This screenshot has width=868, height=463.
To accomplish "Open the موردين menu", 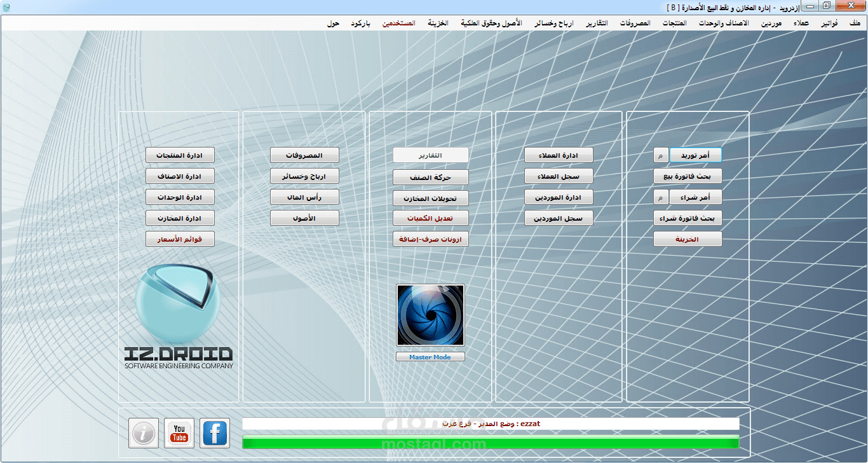I will 771,24.
